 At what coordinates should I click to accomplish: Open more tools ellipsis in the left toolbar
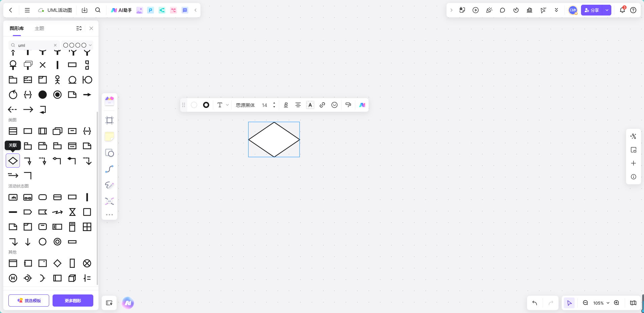click(109, 215)
